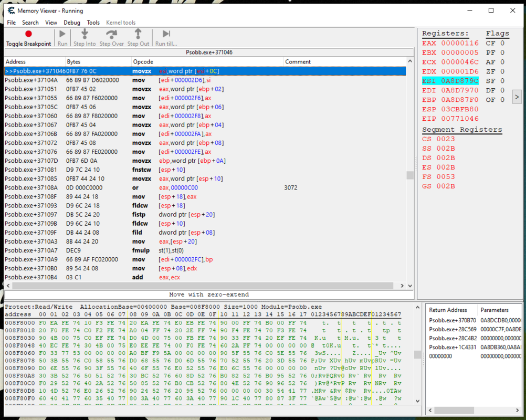
Task: Click the GS segment register 002B
Action: pyautogui.click(x=438, y=186)
